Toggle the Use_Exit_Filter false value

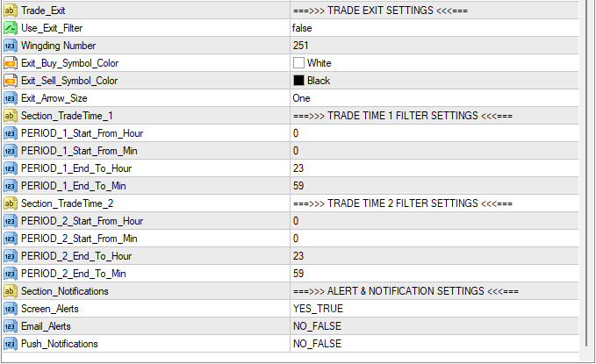(x=305, y=27)
